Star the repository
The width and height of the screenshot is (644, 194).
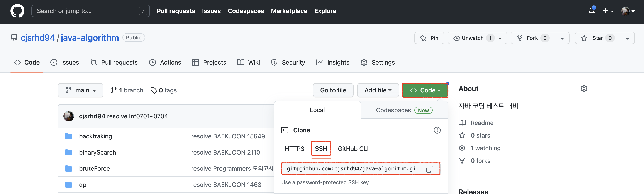tap(598, 38)
